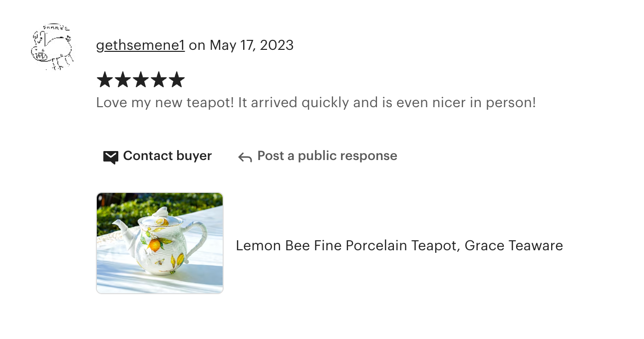Click the first rating star
Image resolution: width=644 pixels, height=339 pixels.
coord(104,80)
